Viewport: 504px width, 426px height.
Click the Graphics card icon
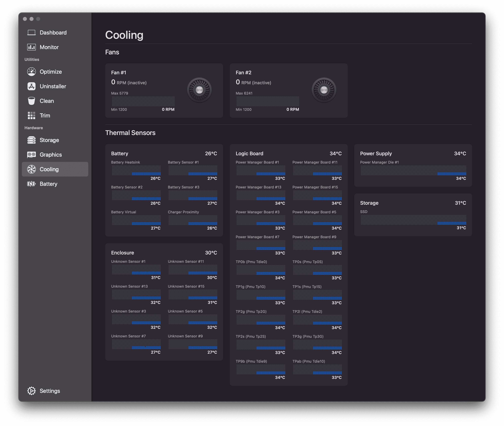click(31, 155)
